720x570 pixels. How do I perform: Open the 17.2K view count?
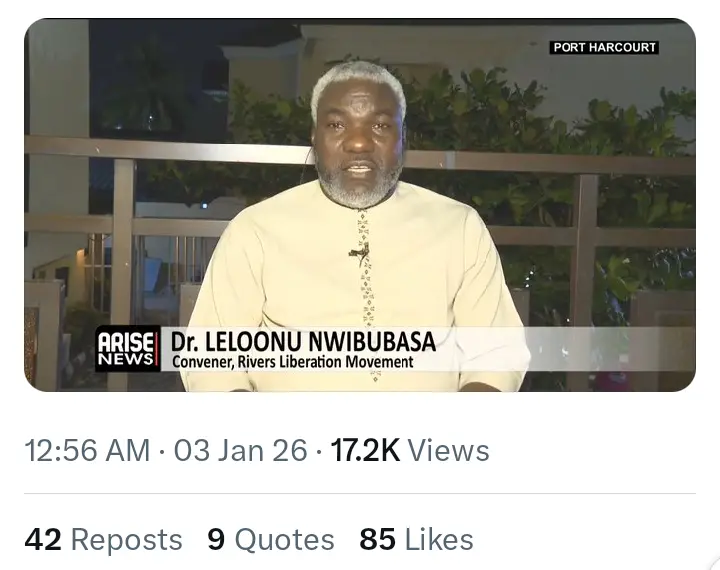[365, 450]
